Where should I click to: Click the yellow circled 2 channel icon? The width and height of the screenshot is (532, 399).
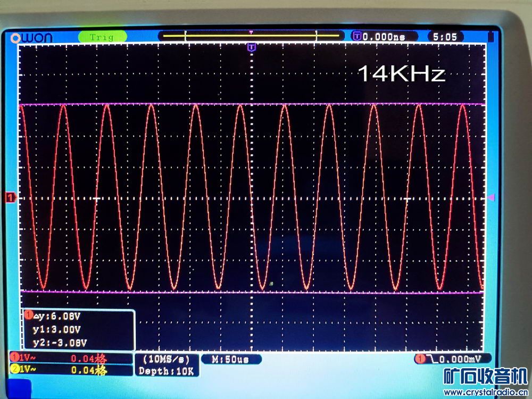tap(15, 369)
